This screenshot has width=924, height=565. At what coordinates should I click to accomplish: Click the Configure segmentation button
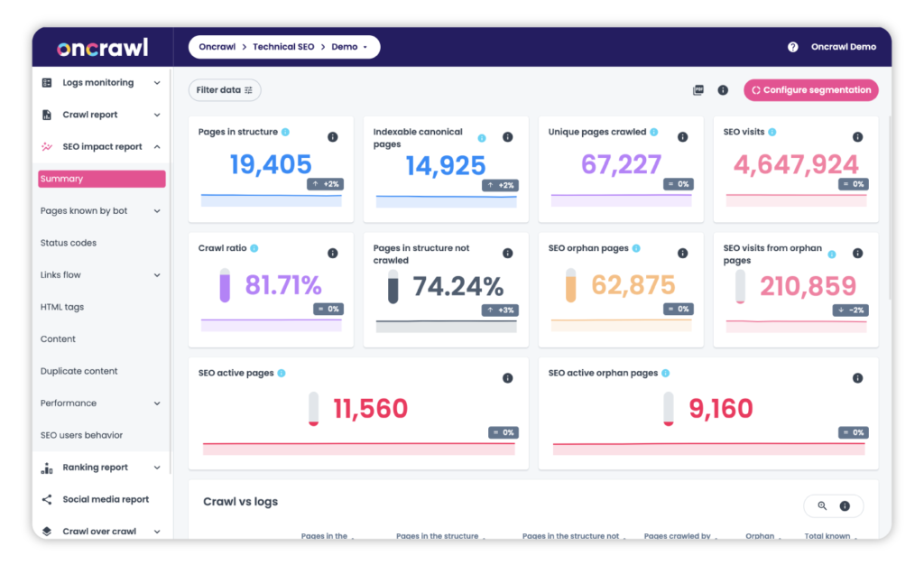pyautogui.click(x=810, y=89)
